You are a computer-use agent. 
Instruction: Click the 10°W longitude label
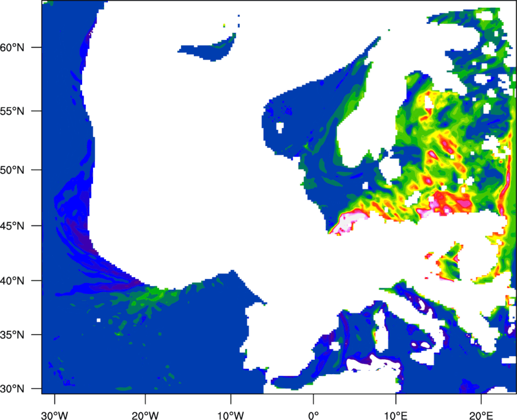[230, 415]
